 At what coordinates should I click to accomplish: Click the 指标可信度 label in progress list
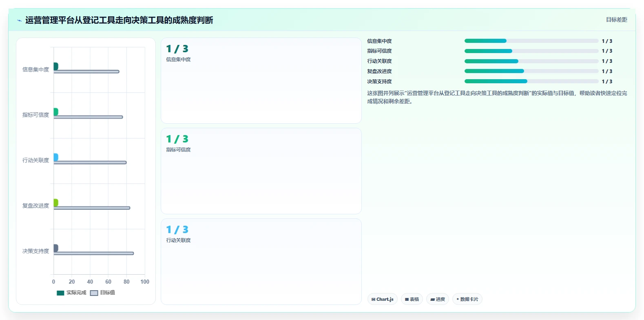pos(379,51)
